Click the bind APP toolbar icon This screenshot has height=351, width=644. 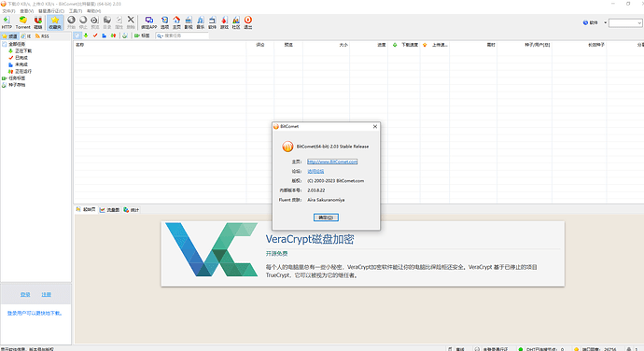point(149,22)
